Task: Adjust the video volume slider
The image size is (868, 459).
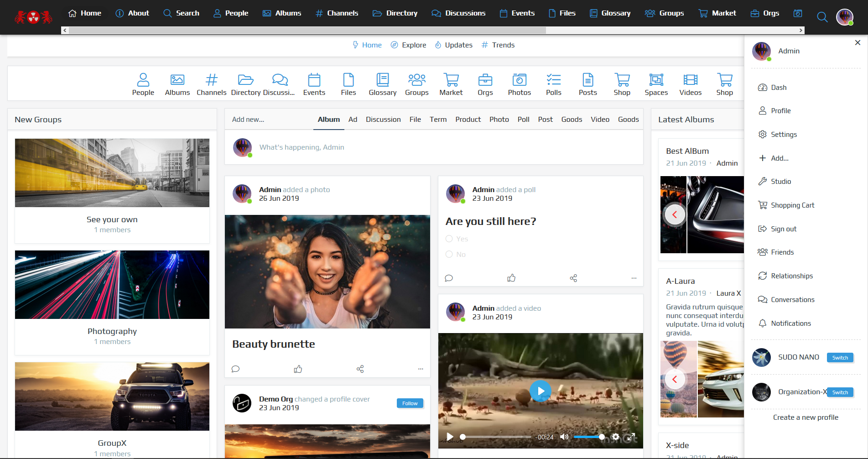Action: (x=588, y=437)
